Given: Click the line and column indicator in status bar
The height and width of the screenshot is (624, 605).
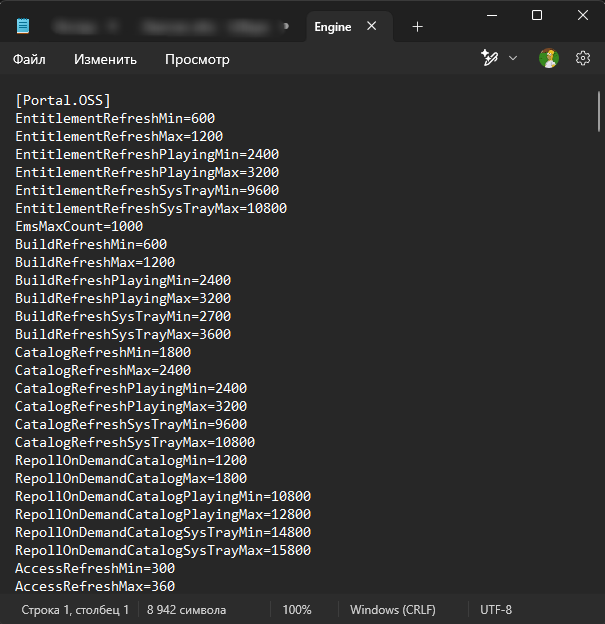Looking at the screenshot, I should point(75,609).
